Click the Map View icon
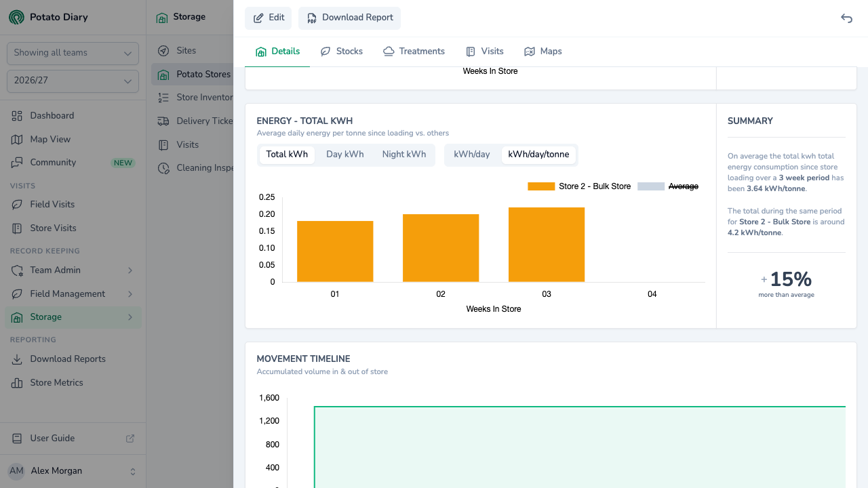868x488 pixels. click(17, 139)
